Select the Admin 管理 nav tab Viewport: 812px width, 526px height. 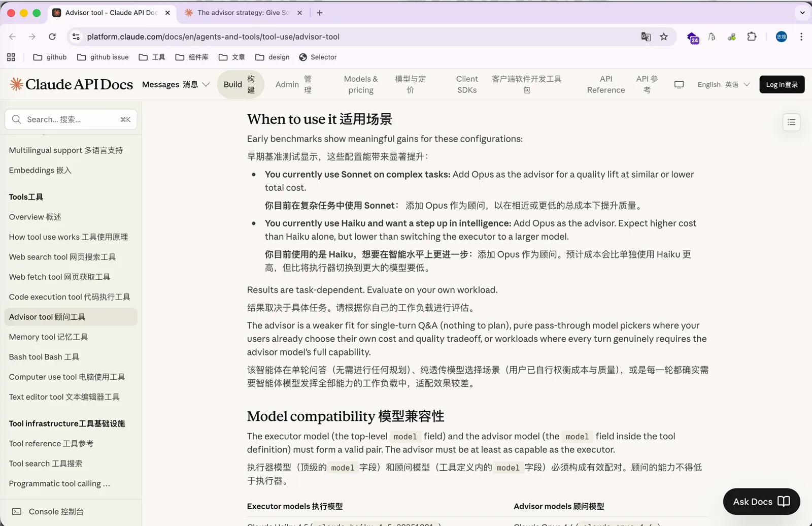(294, 84)
